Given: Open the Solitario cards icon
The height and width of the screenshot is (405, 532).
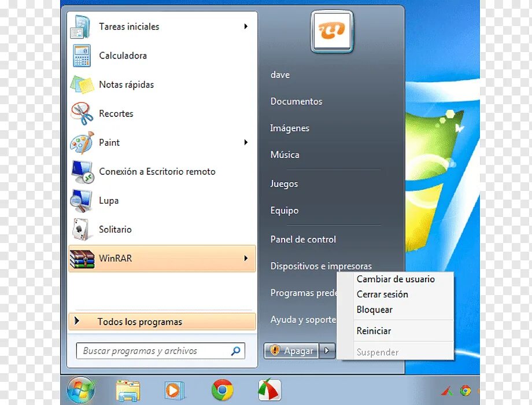Looking at the screenshot, I should tap(81, 230).
